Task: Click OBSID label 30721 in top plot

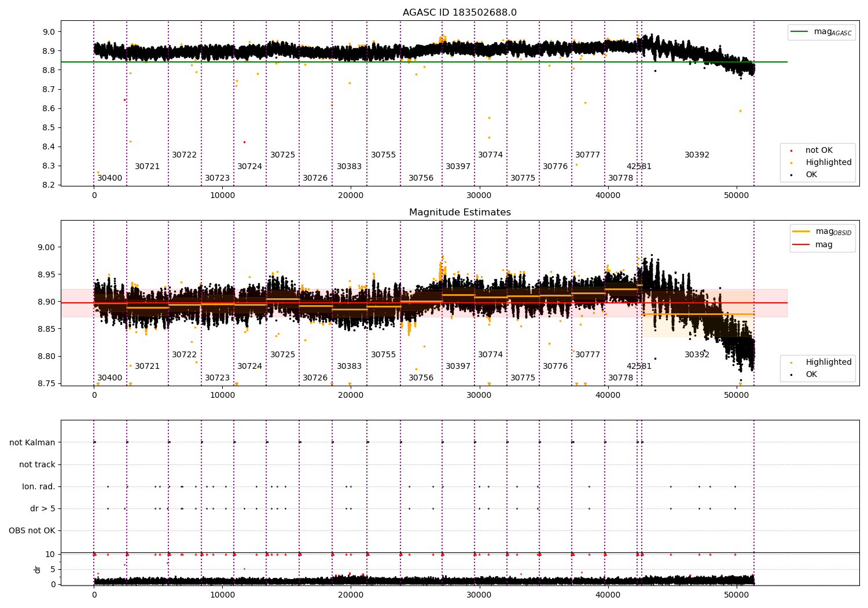Action: pos(148,167)
